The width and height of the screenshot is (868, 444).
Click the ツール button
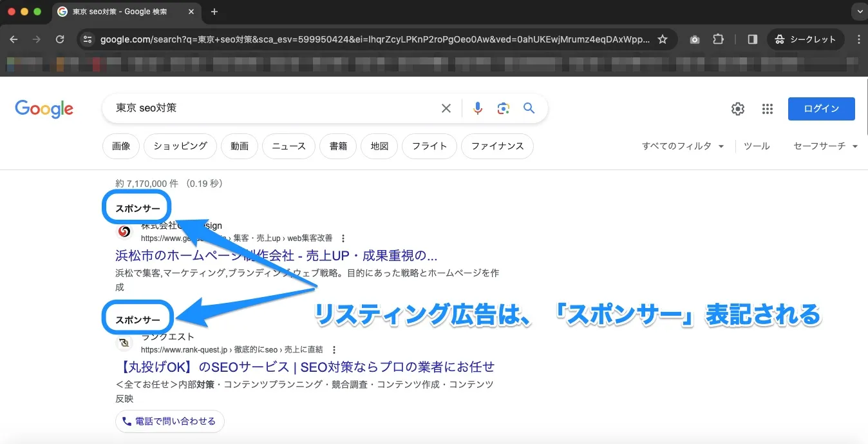pyautogui.click(x=757, y=146)
